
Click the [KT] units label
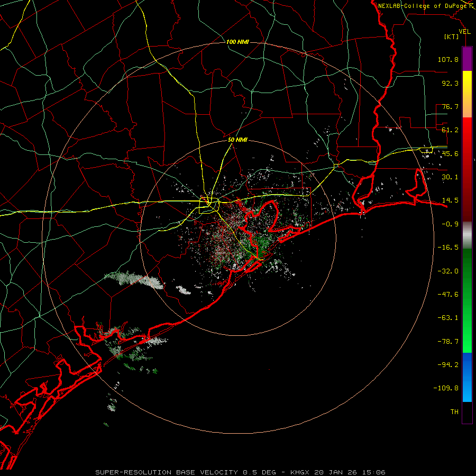[x=452, y=37]
